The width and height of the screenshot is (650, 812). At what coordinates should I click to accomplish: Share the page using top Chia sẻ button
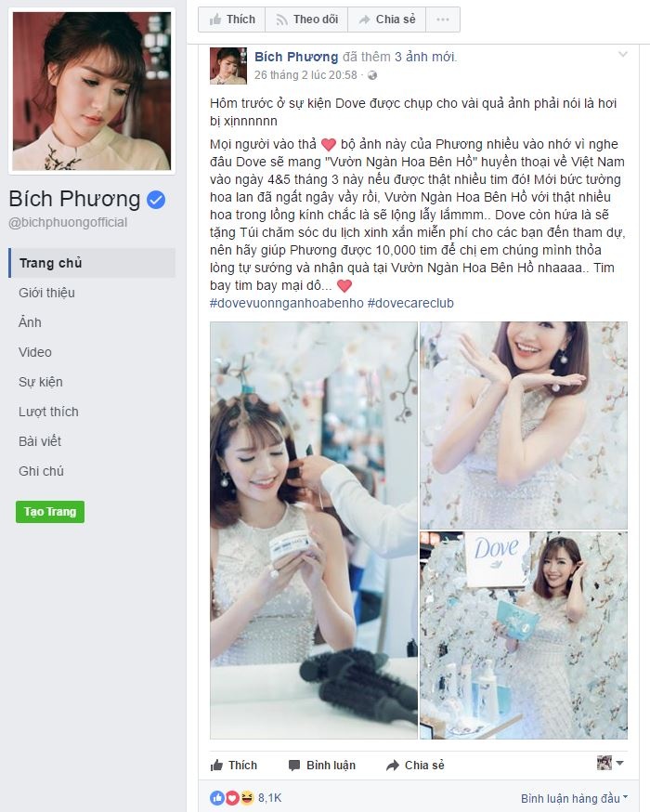coord(386,20)
